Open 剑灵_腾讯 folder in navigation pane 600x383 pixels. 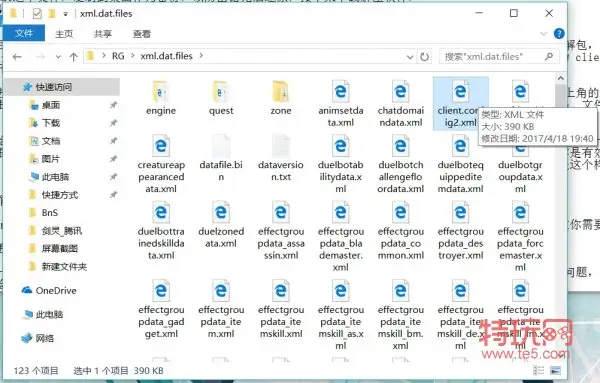click(61, 231)
